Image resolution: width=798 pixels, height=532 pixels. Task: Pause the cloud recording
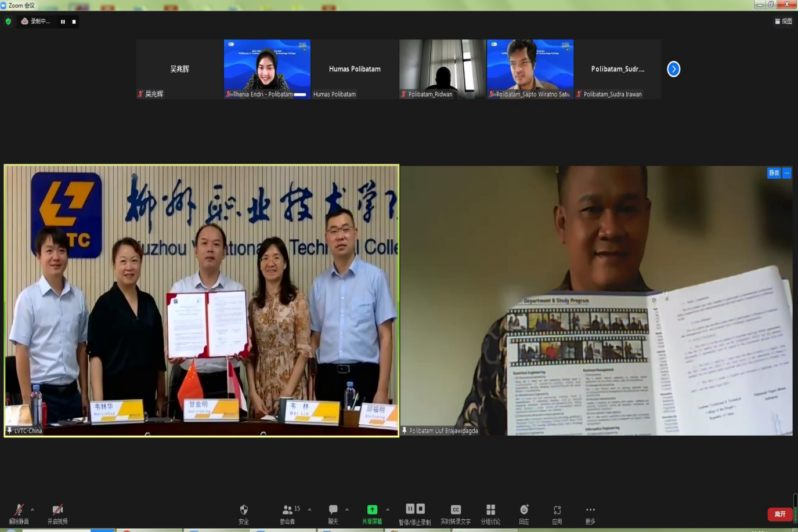[63, 21]
